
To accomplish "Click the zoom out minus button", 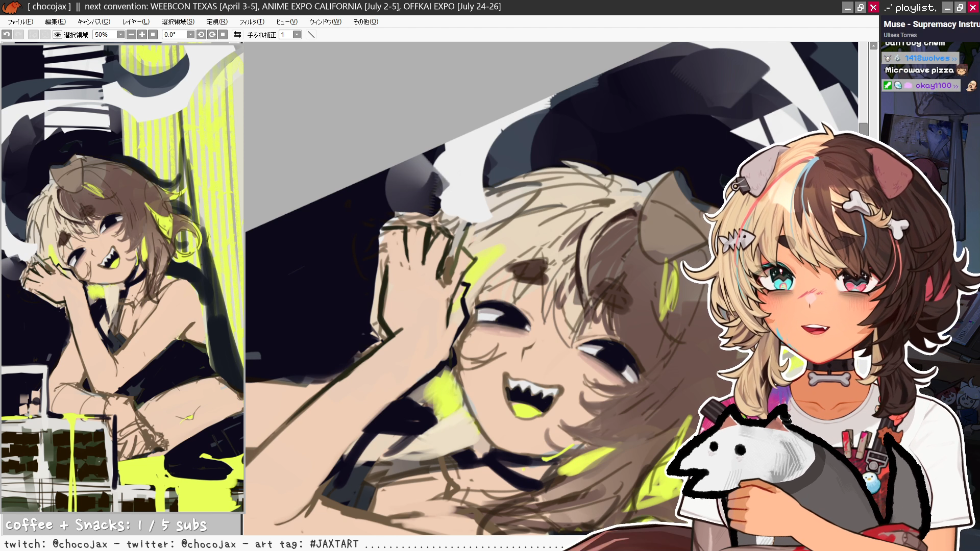I will click(131, 35).
